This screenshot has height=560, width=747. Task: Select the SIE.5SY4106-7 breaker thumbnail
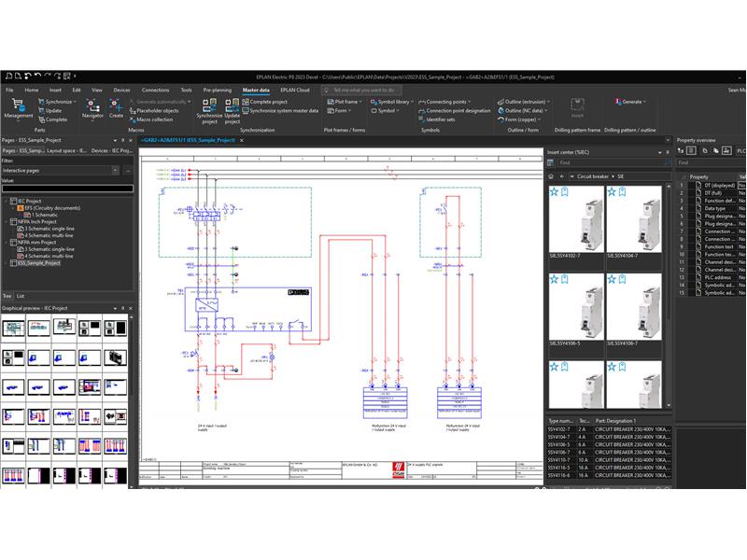click(634, 307)
